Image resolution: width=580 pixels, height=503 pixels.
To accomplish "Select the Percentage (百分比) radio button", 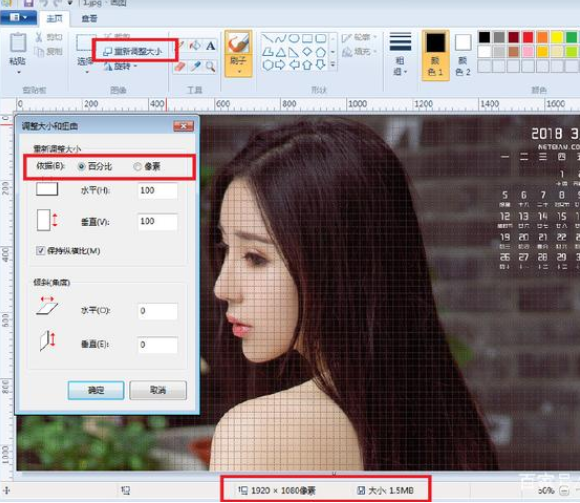I will 82,167.
